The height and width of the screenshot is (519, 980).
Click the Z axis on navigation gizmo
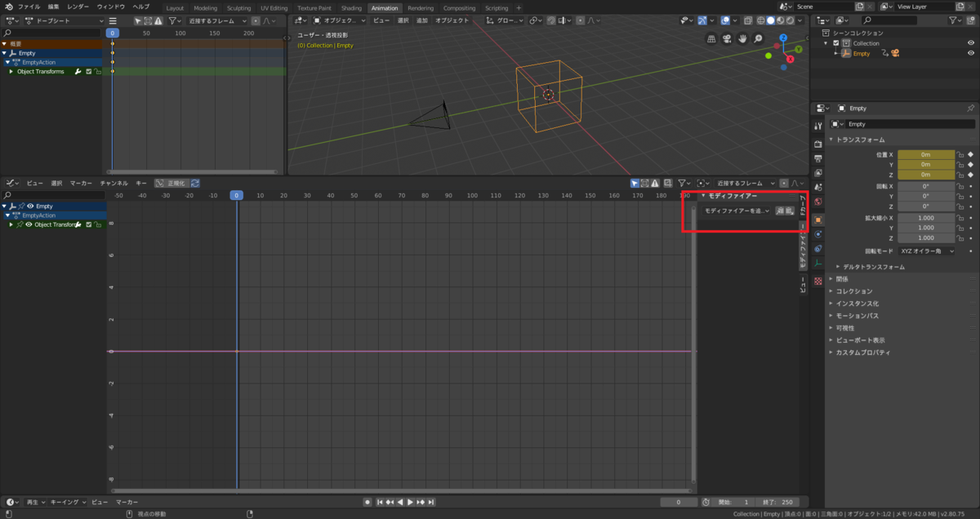pyautogui.click(x=783, y=38)
